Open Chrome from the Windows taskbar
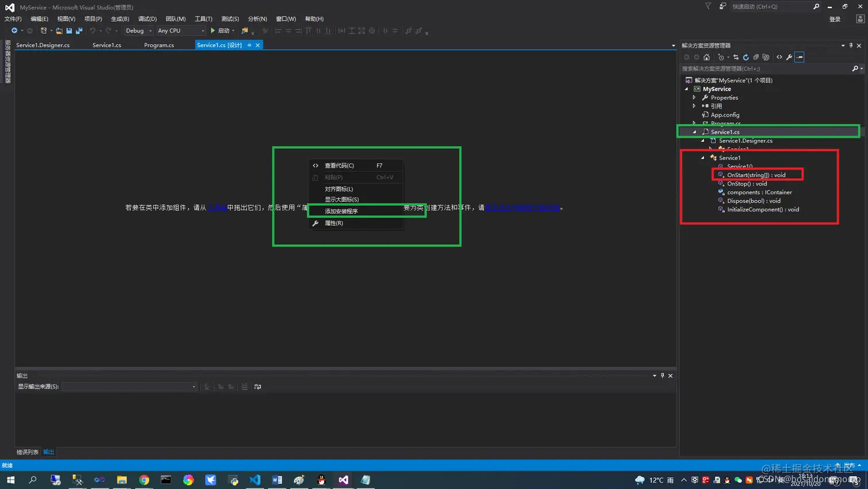The height and width of the screenshot is (489, 868). click(144, 480)
